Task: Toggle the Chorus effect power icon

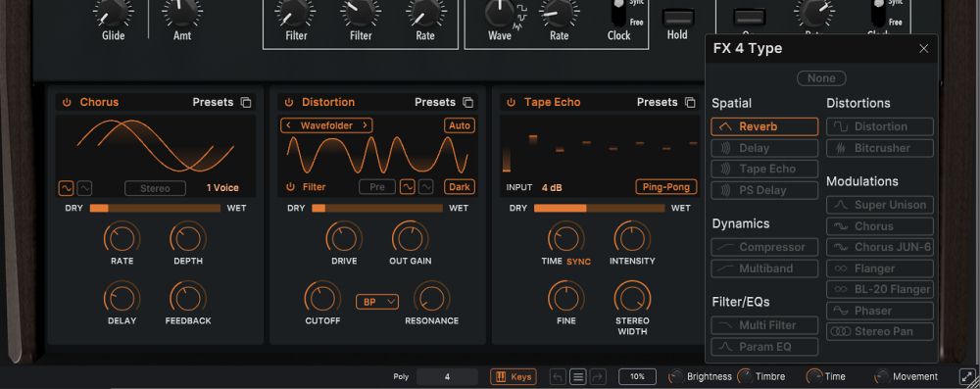Action: (67, 103)
